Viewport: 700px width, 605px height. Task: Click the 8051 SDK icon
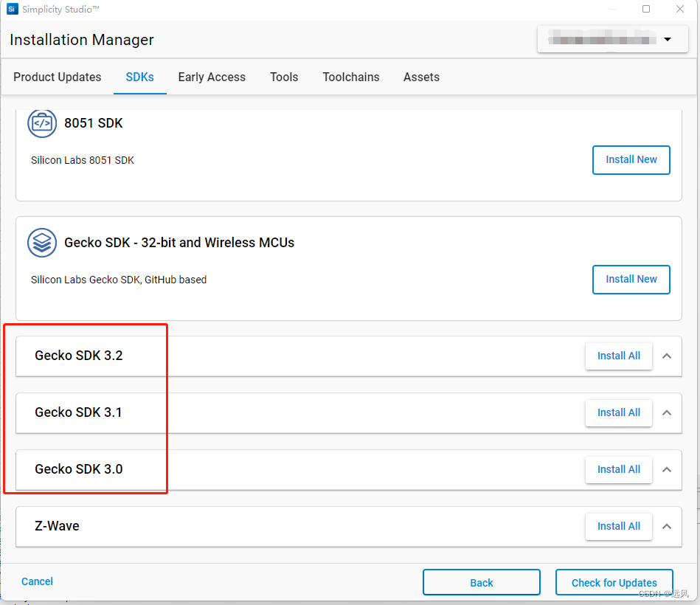[42, 123]
